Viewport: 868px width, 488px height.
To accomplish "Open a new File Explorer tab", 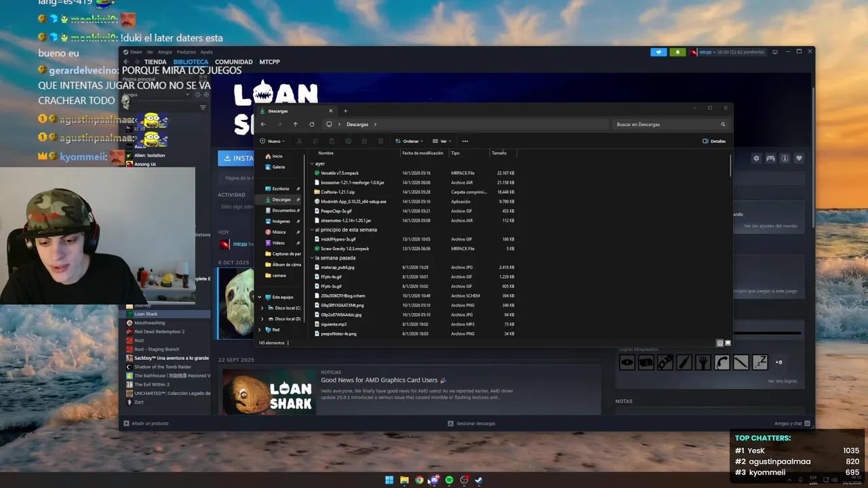I will point(345,110).
